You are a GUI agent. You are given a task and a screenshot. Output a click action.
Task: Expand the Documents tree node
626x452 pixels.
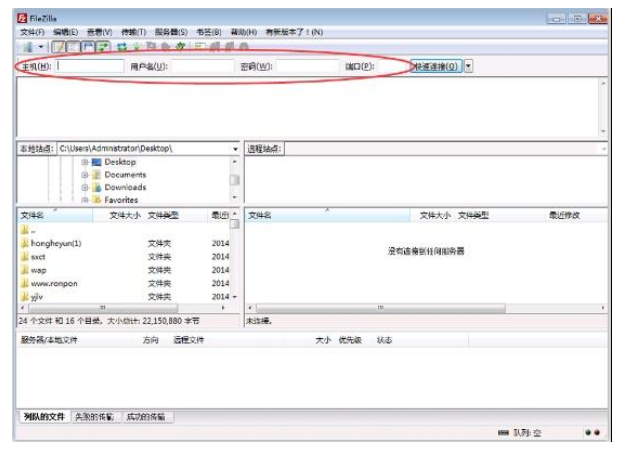click(x=85, y=175)
